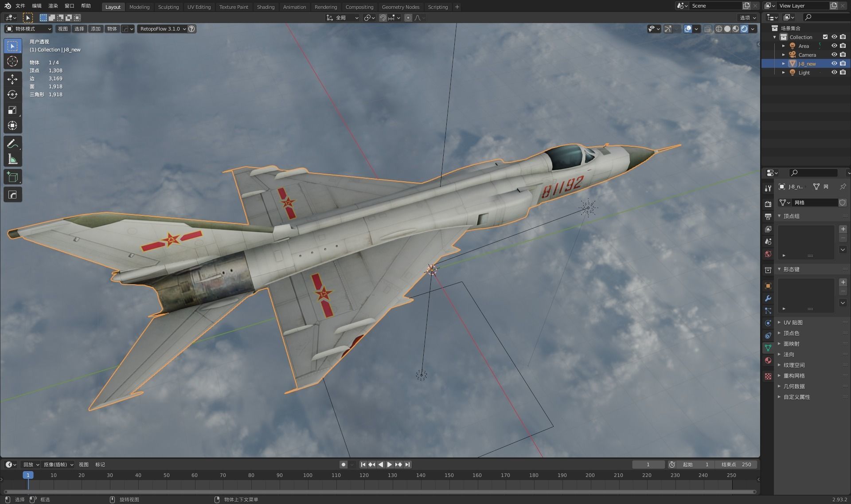Open the 渲染 Render menu

point(53,6)
